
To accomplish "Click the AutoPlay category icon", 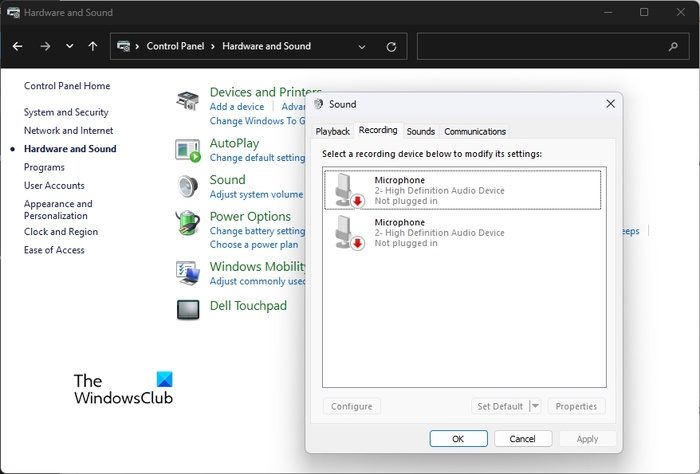I will tap(188, 150).
